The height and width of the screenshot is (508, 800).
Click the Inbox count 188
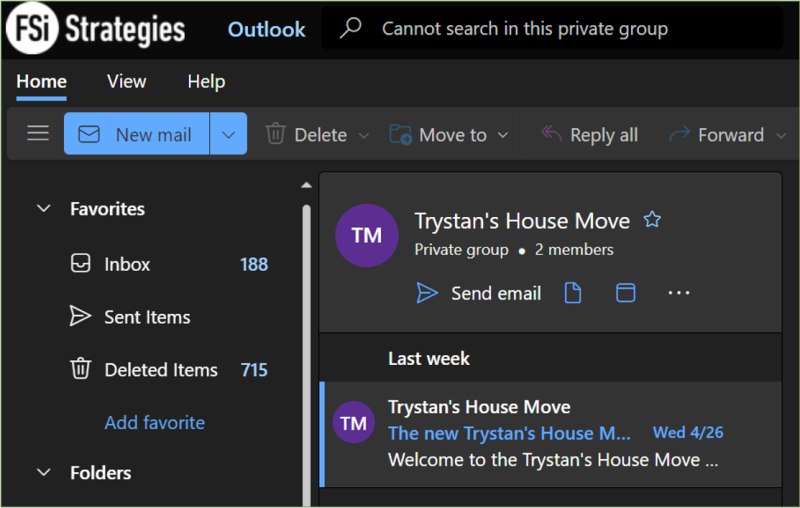254,264
